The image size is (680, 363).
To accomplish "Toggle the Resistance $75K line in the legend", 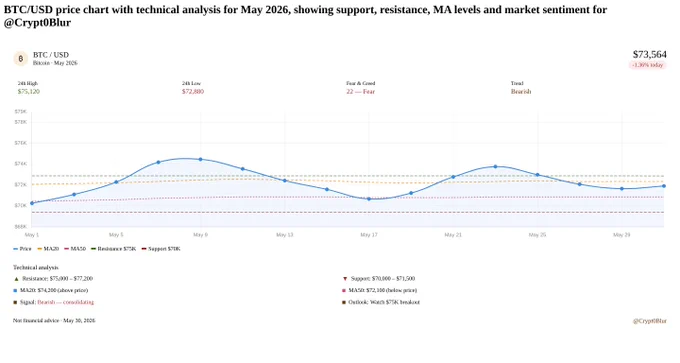I will coord(113,249).
